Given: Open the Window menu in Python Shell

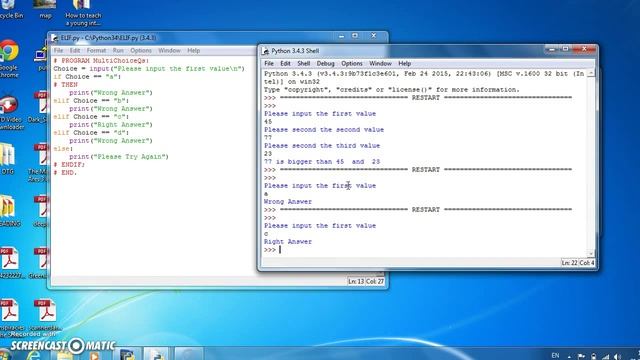Looking at the screenshot, I should pyautogui.click(x=380, y=64).
